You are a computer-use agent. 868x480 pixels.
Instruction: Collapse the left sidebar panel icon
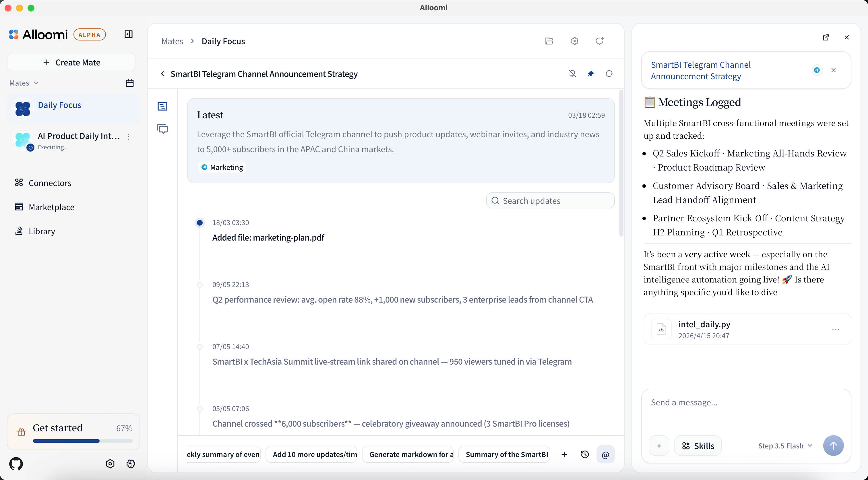128,34
